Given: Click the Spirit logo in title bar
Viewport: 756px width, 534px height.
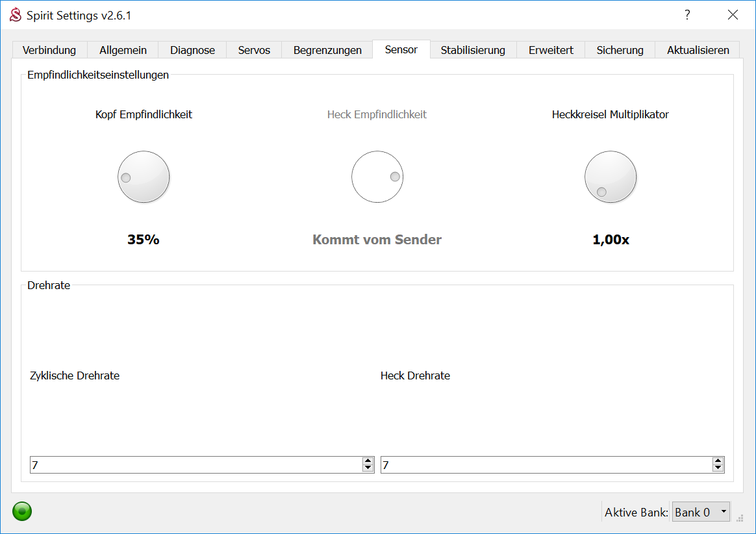Looking at the screenshot, I should click(16, 15).
